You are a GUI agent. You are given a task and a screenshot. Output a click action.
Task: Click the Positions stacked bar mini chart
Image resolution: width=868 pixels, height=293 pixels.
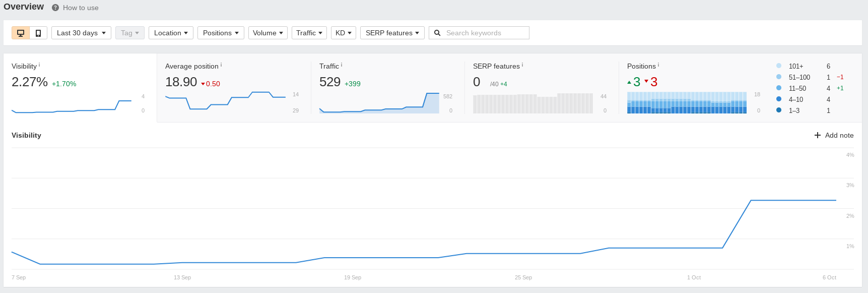pos(687,102)
